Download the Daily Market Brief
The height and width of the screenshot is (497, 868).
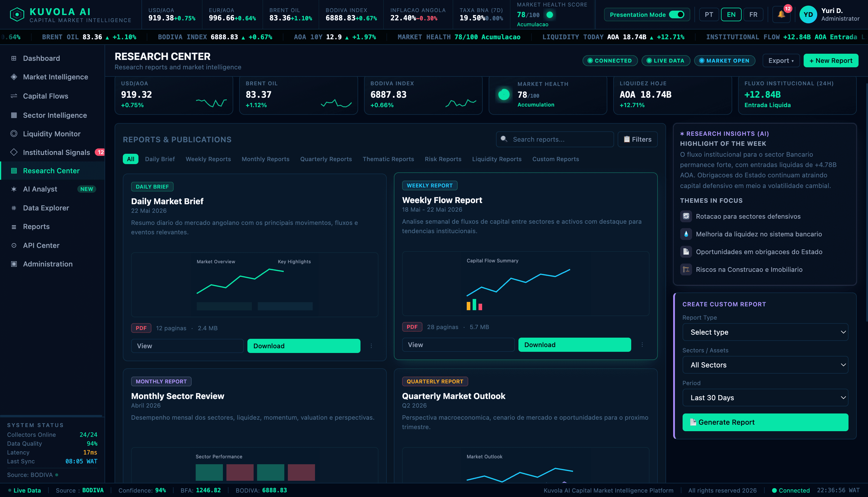304,346
